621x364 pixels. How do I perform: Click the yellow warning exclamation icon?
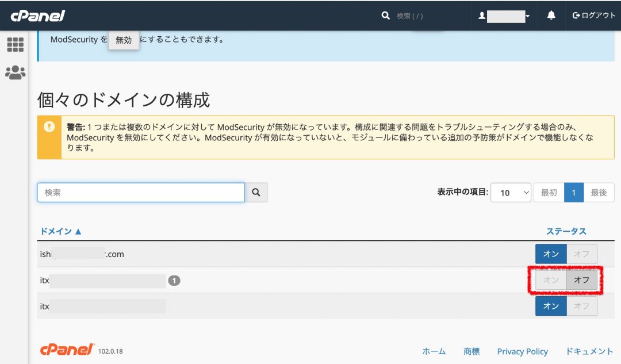[49, 127]
